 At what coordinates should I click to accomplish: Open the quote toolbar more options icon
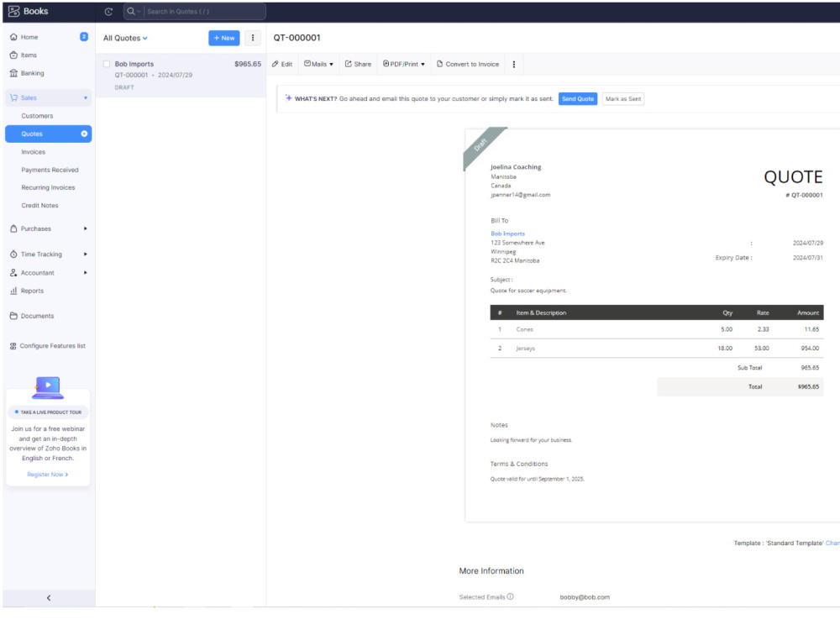coord(514,65)
